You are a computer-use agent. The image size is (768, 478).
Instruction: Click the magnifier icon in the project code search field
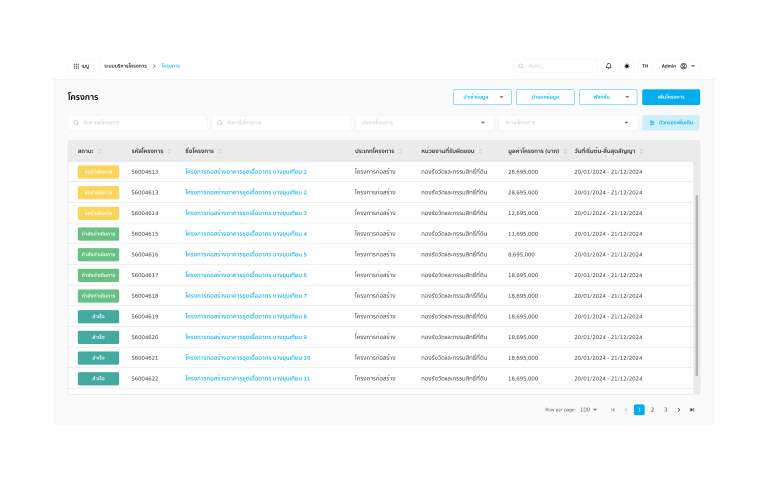point(76,123)
